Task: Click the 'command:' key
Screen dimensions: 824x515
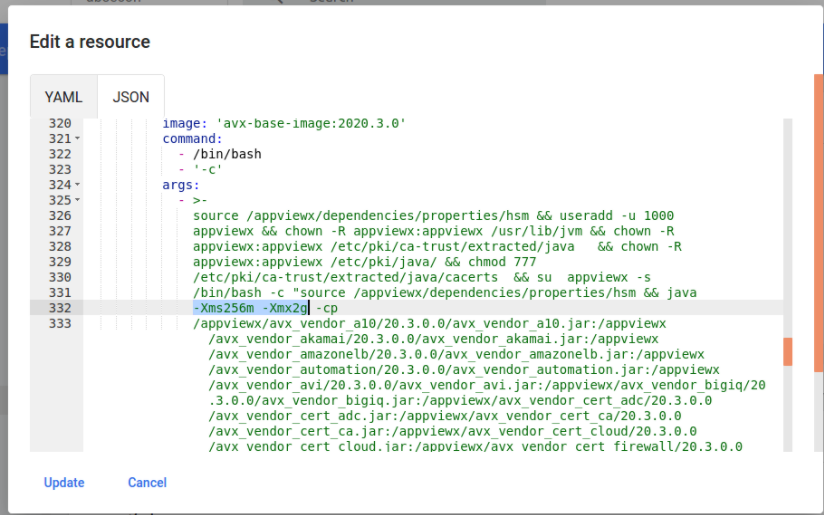Action: 192,139
